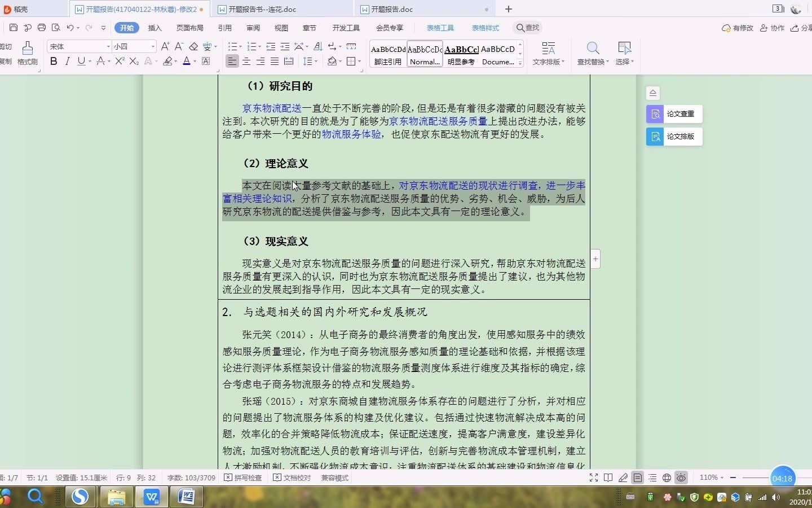This screenshot has height=508, width=812.
Task: Click the Sort icon in paragraph group
Action: point(317,46)
